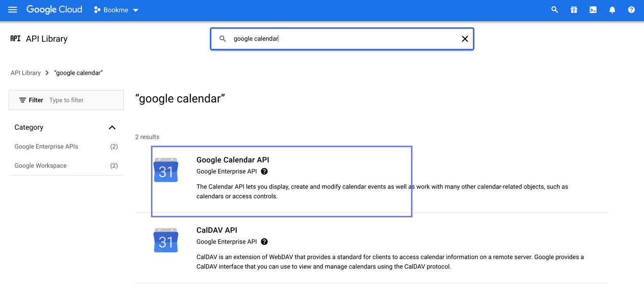Open the Google Calendar API result title

pos(232,160)
